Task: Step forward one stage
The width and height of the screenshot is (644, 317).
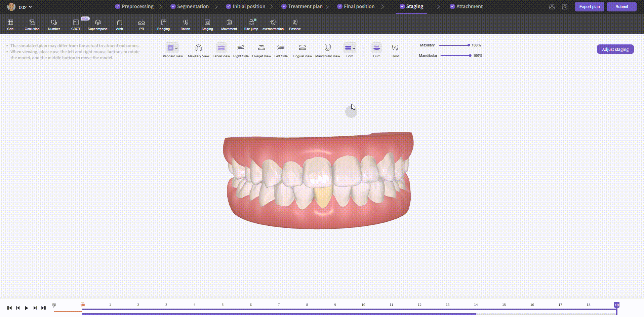Action: pyautogui.click(x=35, y=308)
